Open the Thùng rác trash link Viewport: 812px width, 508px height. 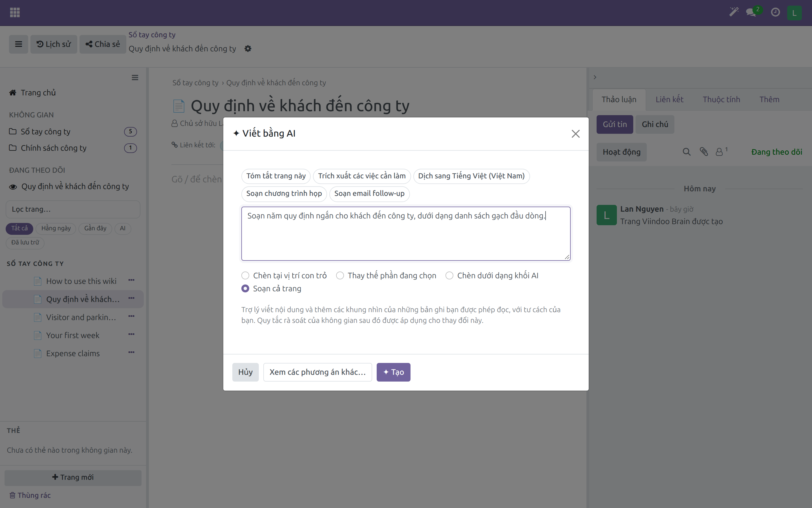pos(30,495)
